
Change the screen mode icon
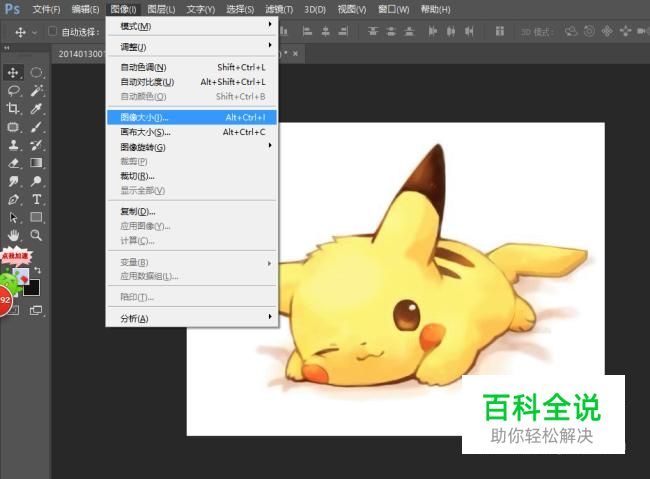point(36,310)
